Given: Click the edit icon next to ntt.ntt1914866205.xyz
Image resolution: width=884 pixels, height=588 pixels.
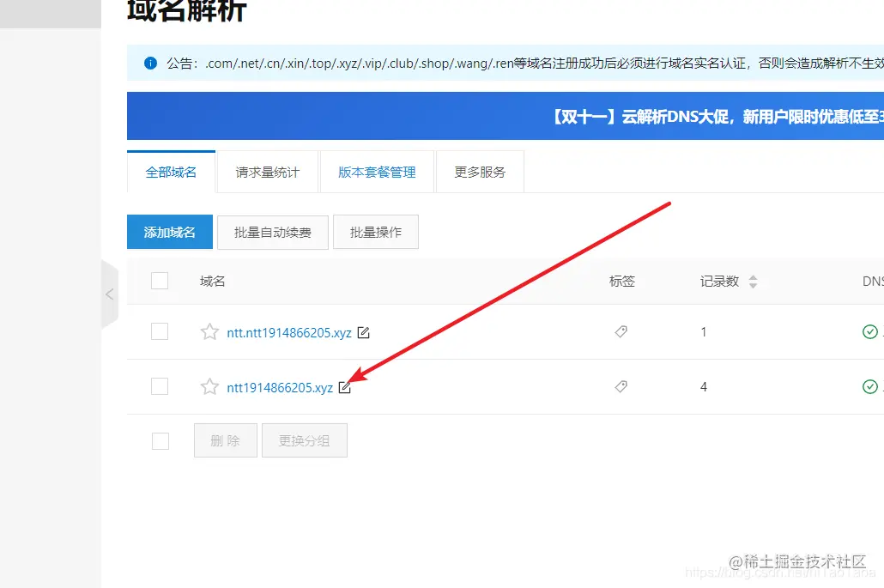Looking at the screenshot, I should pyautogui.click(x=363, y=332).
